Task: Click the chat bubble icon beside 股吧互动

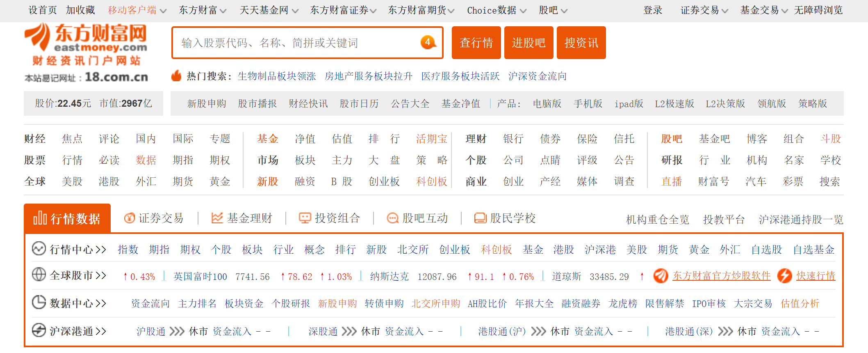Action: point(392,218)
